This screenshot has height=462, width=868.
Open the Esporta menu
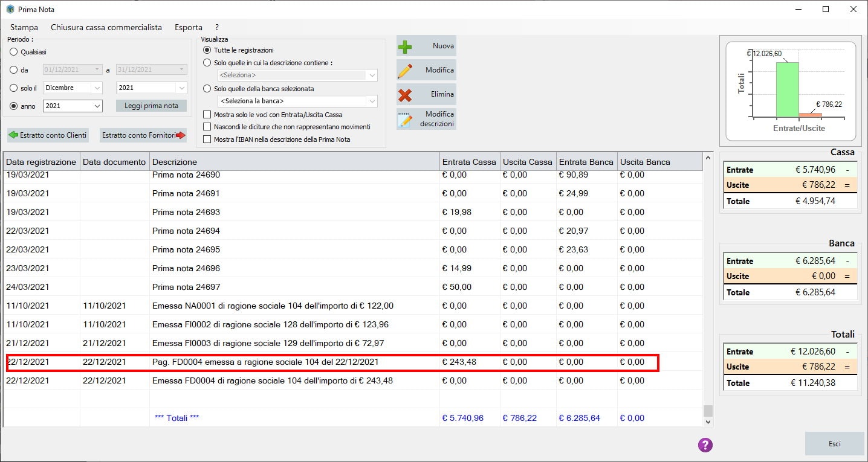click(189, 27)
